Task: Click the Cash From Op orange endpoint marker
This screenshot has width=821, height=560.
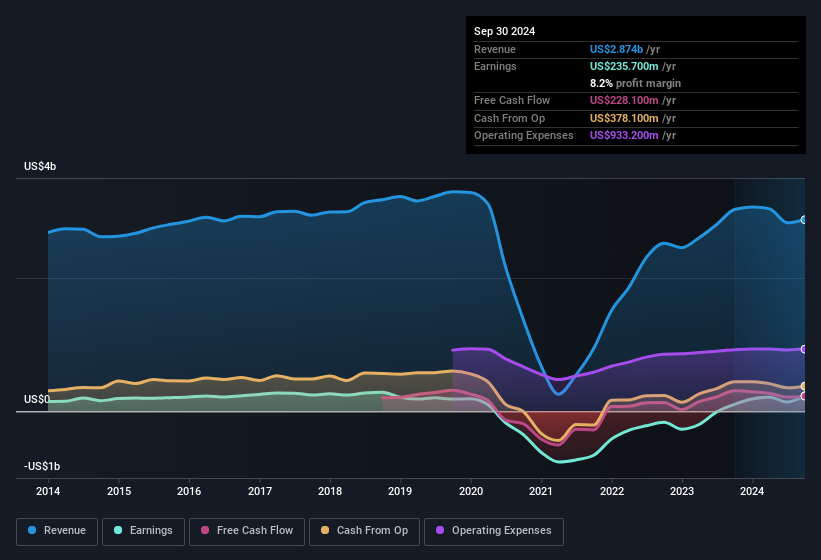Action: [x=804, y=386]
